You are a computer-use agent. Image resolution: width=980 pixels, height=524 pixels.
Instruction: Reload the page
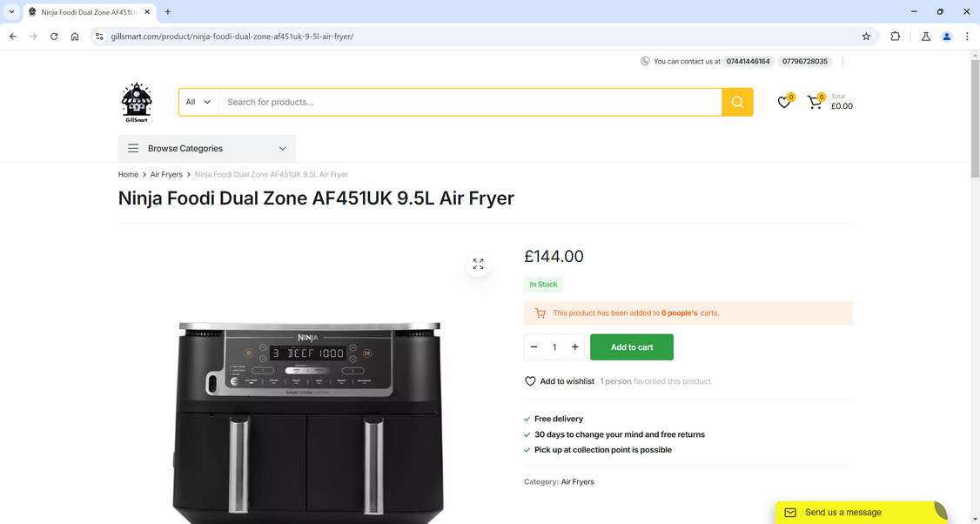pos(54,37)
